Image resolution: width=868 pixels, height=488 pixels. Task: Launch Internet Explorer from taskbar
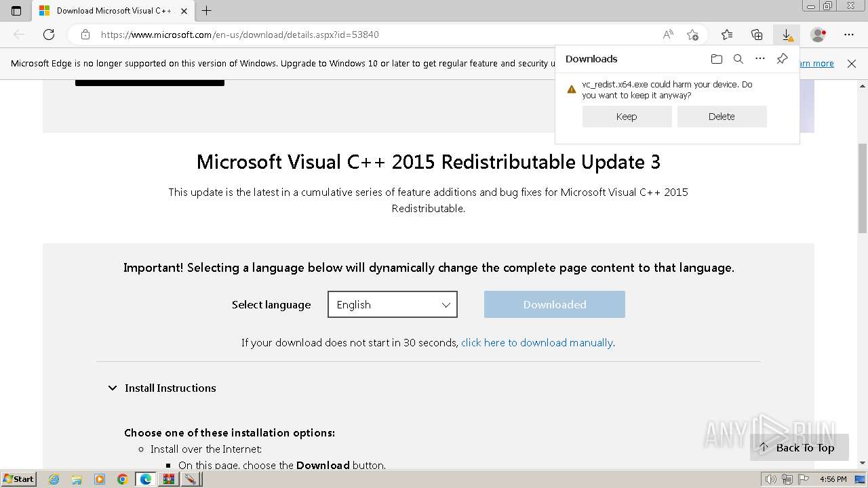(x=54, y=479)
